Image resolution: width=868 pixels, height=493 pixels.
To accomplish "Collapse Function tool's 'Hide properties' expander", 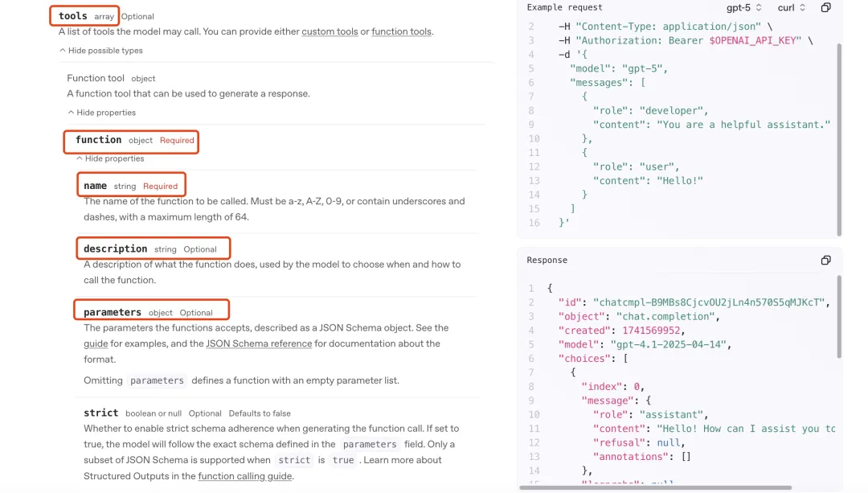I will pyautogui.click(x=101, y=113).
